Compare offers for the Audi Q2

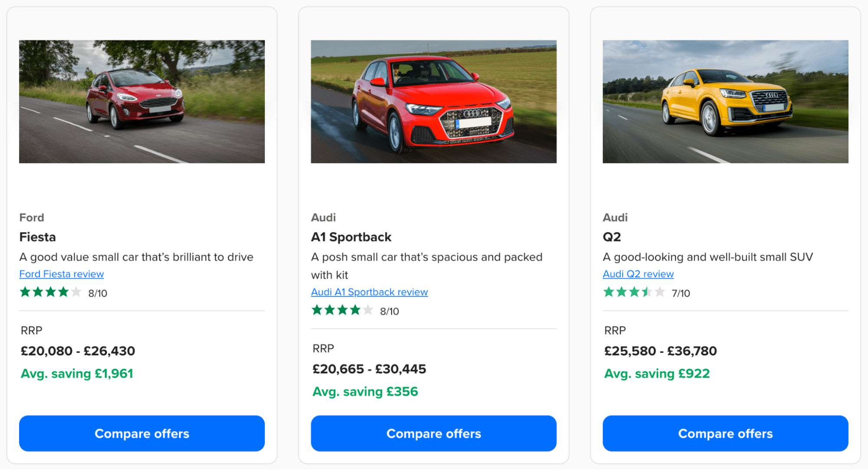point(725,433)
